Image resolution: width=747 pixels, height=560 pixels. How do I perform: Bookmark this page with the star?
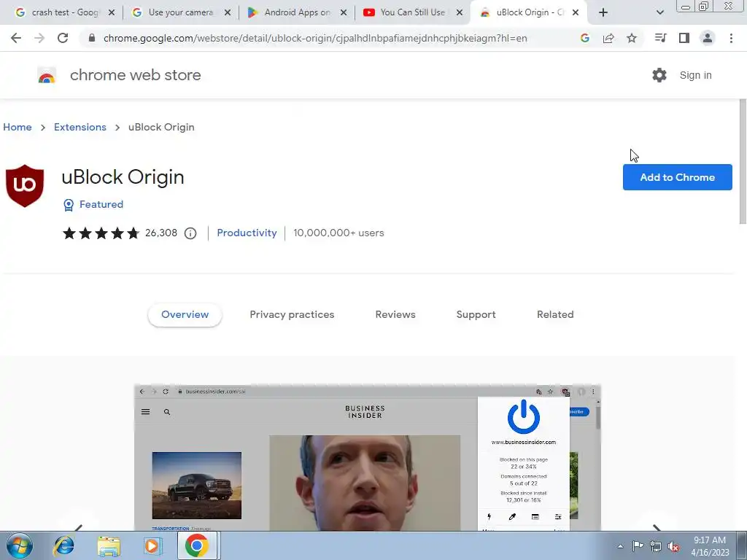click(x=632, y=38)
